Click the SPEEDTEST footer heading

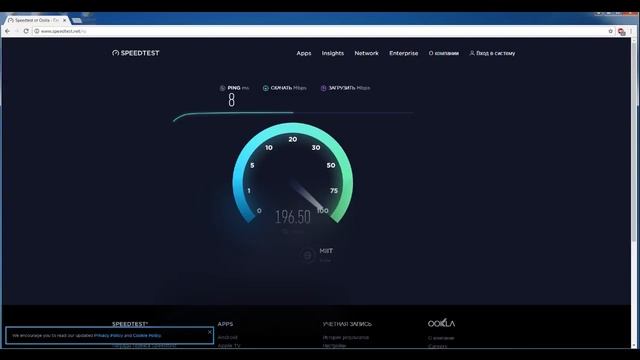[130, 324]
